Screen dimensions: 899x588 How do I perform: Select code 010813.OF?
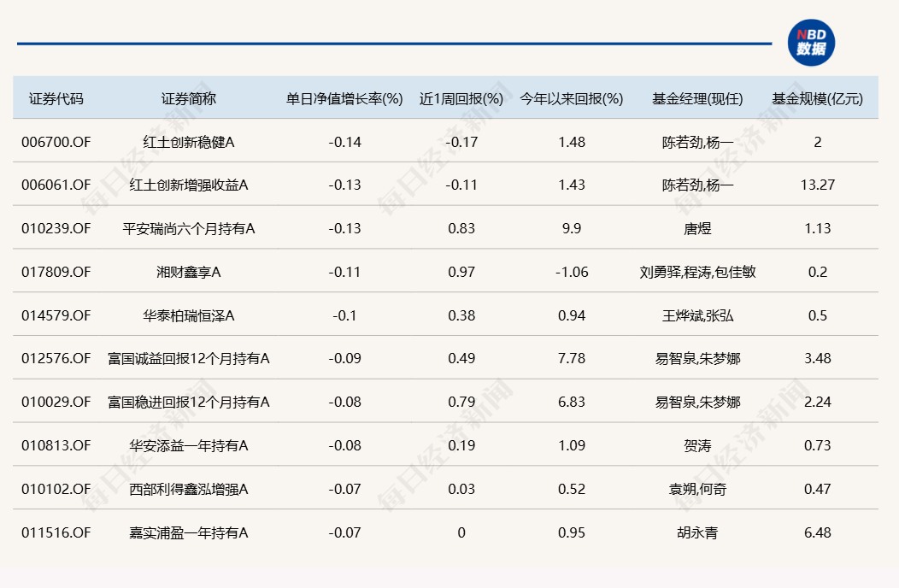click(56, 446)
